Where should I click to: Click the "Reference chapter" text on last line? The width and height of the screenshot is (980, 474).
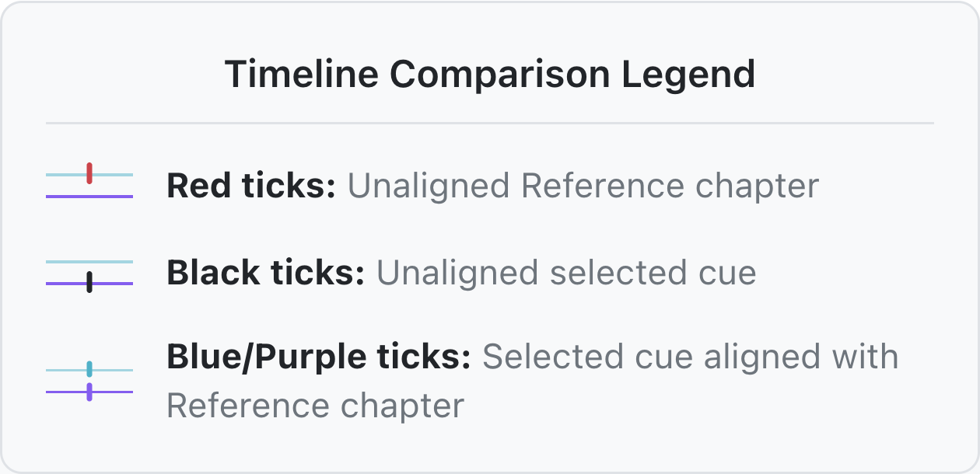[x=316, y=406]
